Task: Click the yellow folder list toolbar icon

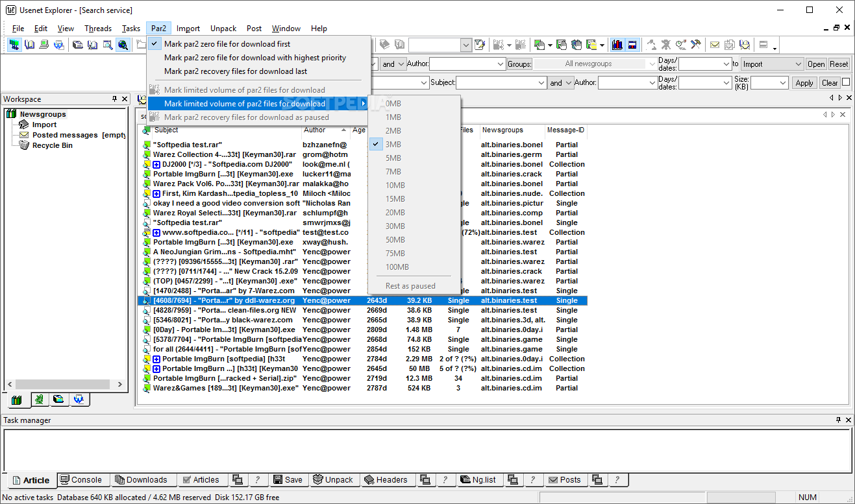Action: click(x=592, y=45)
